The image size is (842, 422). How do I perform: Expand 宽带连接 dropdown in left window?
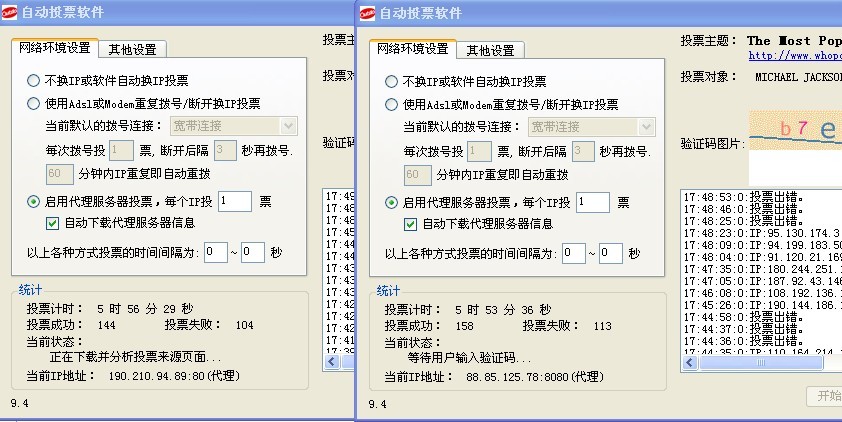click(289, 126)
